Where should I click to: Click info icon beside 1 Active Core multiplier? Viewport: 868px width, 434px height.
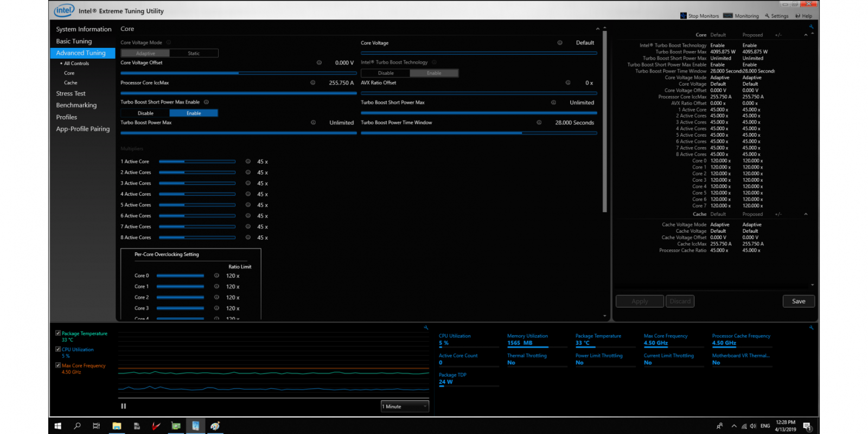(x=248, y=161)
